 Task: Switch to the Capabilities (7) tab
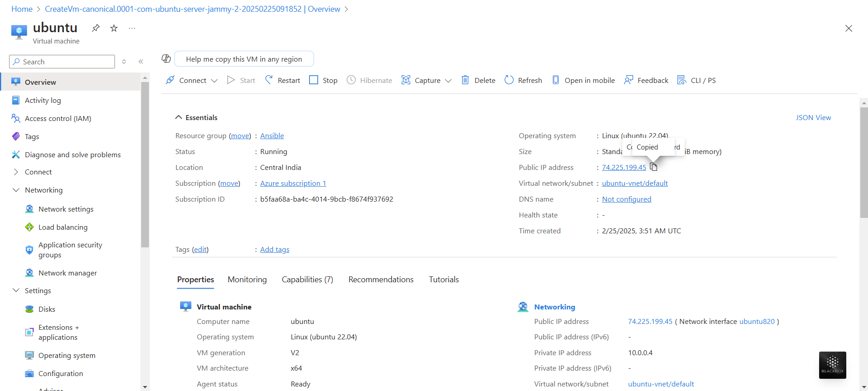pos(307,280)
